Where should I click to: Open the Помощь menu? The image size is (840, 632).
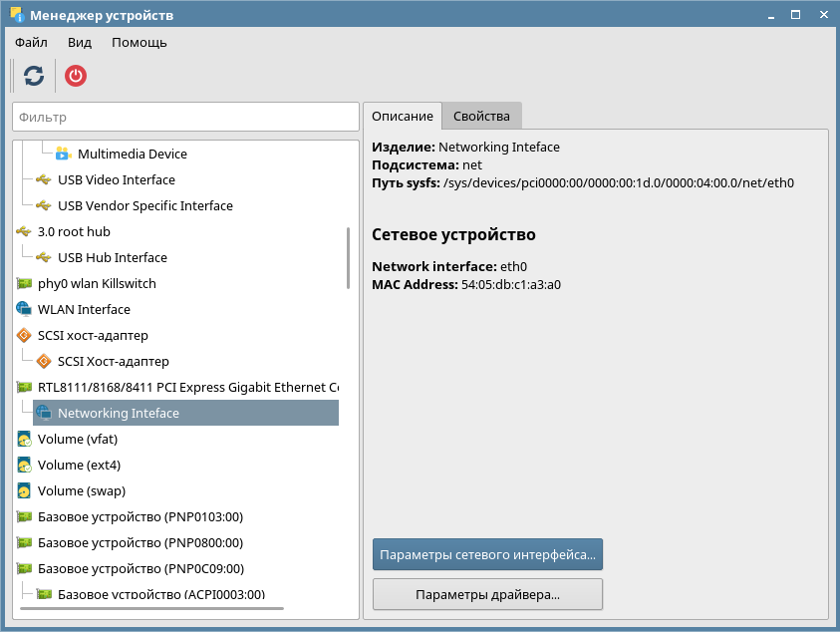[139, 43]
